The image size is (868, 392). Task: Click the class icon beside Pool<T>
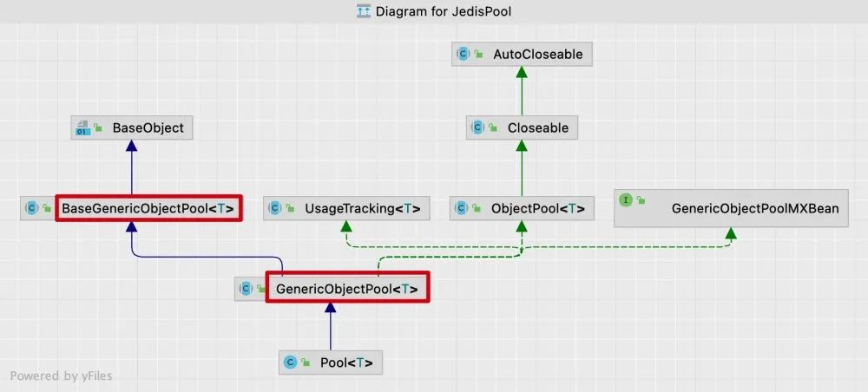click(290, 363)
